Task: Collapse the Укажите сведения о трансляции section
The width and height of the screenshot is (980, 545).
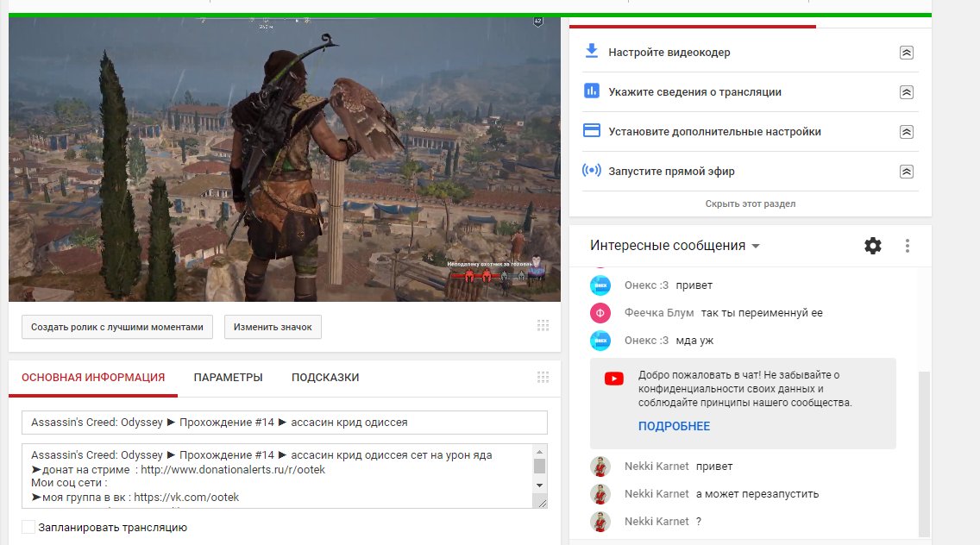Action: [x=907, y=92]
